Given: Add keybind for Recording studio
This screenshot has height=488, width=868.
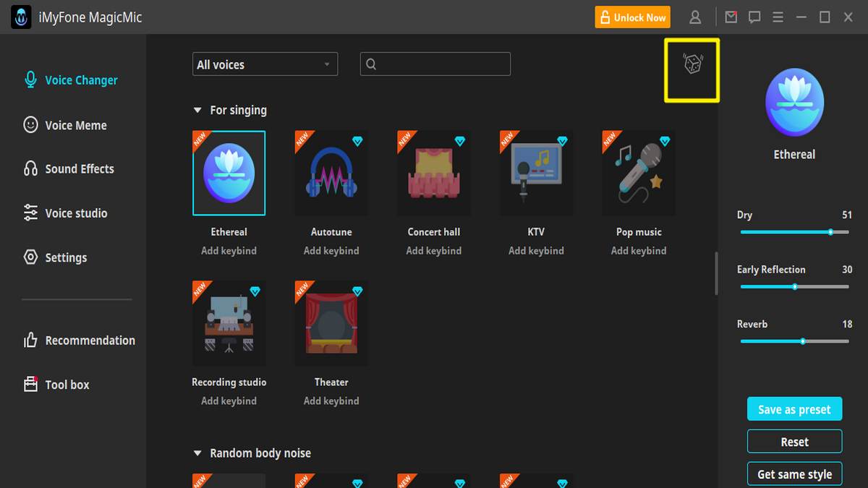Looking at the screenshot, I should coord(229,401).
